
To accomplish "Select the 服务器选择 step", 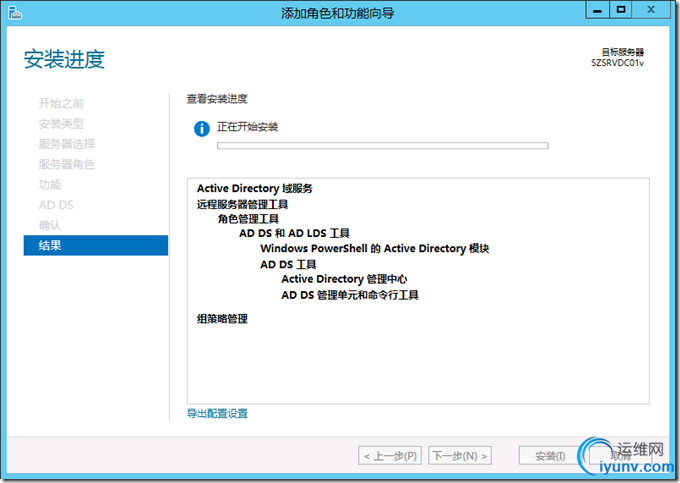I will tap(67, 144).
